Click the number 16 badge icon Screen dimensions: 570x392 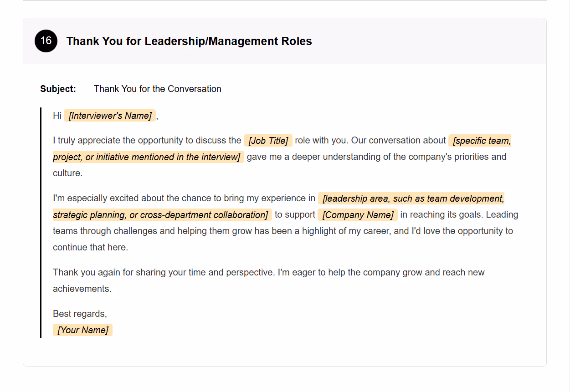click(x=46, y=41)
